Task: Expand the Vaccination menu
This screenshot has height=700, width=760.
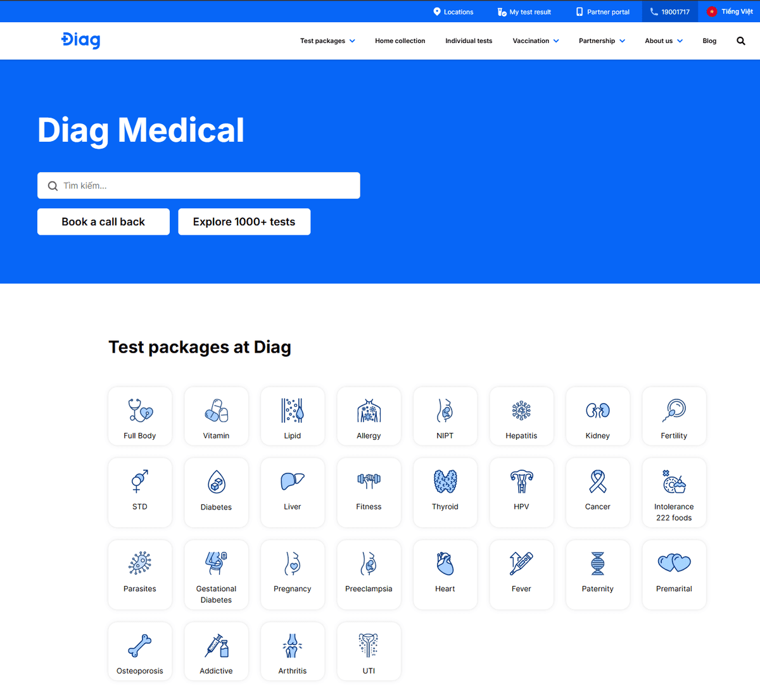Action: [x=535, y=41]
